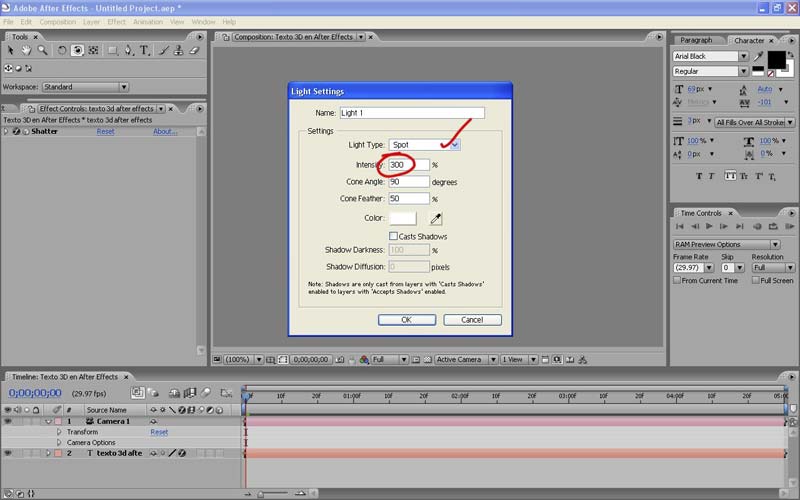Image resolution: width=800 pixels, height=500 pixels.
Task: Click OK in Light Settings
Action: tap(407, 320)
